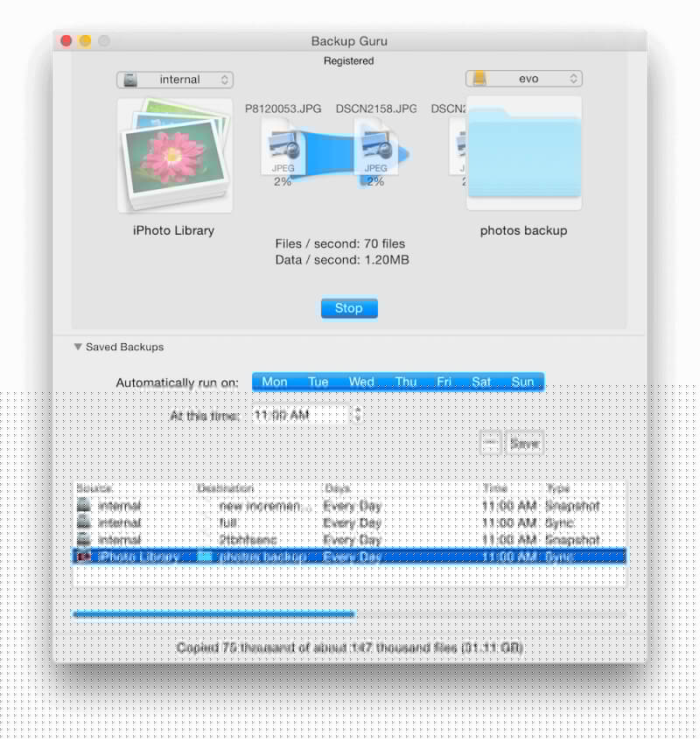The image size is (700, 739).
Task: Toggle Sun in the automatic run days
Action: (x=523, y=382)
